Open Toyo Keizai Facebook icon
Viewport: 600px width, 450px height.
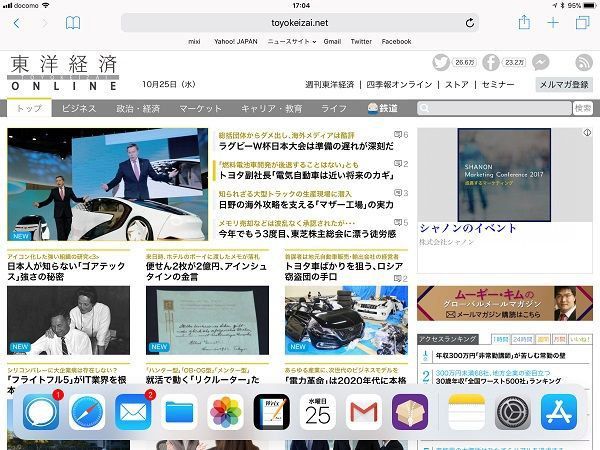pyautogui.click(x=491, y=62)
